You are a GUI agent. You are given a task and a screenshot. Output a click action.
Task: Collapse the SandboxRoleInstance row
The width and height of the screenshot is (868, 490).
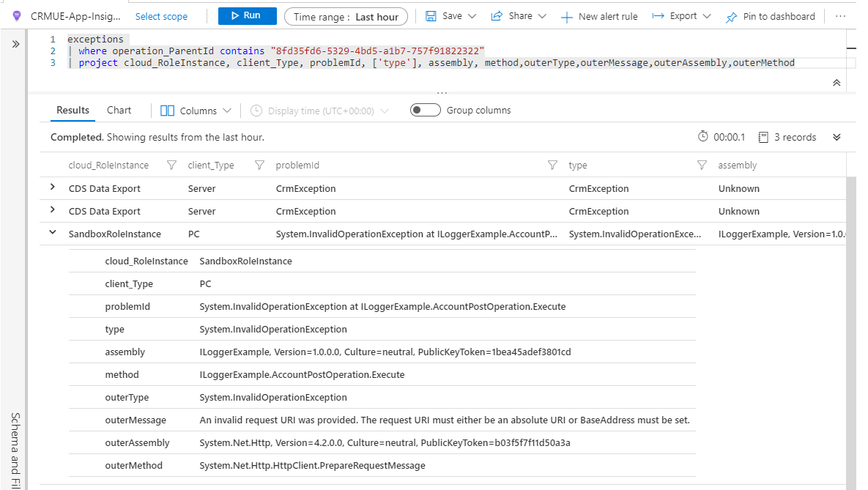(x=53, y=234)
